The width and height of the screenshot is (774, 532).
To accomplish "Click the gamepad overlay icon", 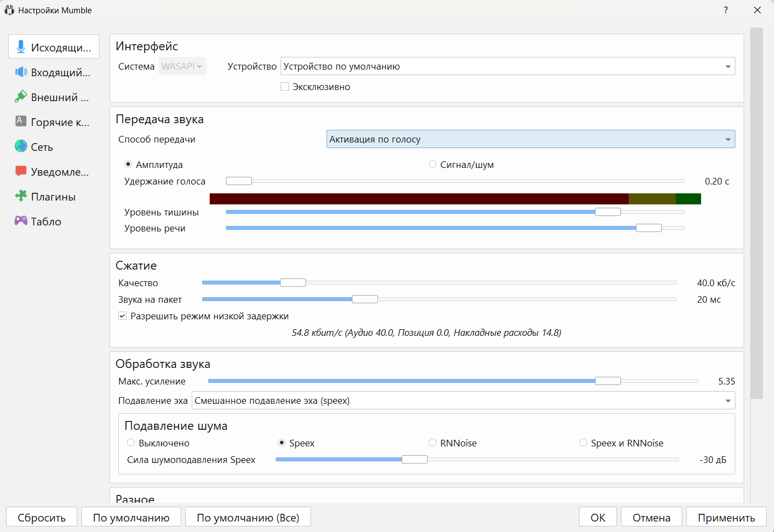I will click(21, 221).
